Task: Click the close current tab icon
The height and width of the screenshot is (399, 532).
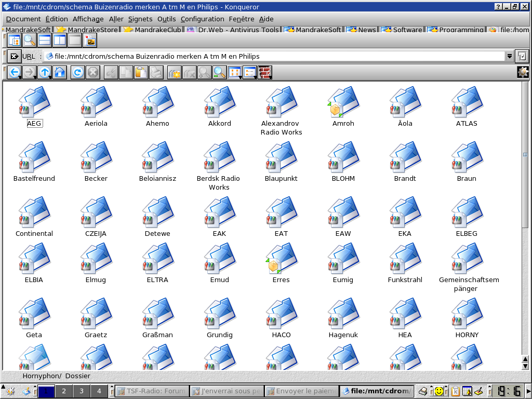Action: click(189, 72)
